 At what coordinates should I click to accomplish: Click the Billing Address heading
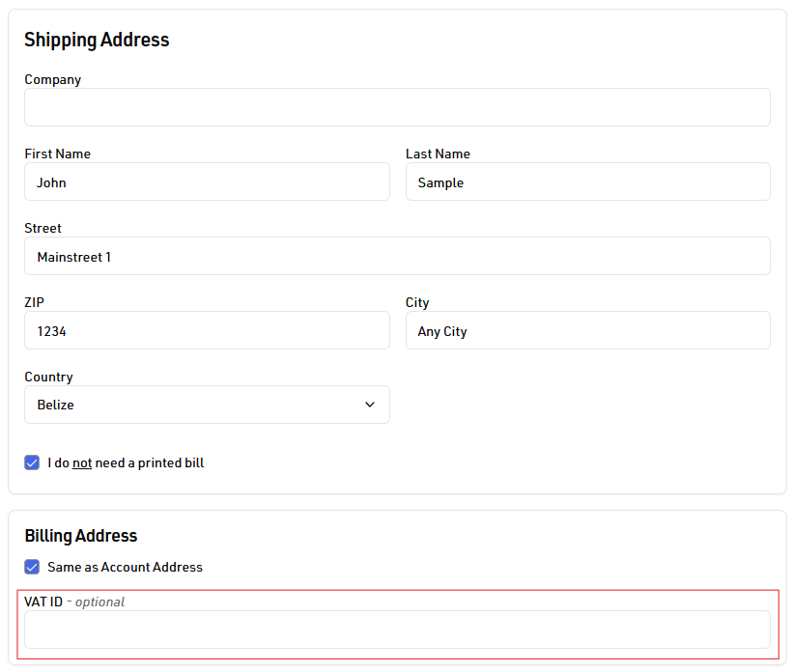[81, 536]
